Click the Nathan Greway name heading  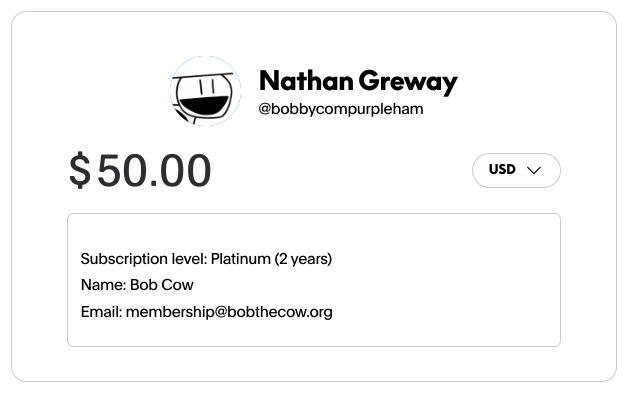coord(358,82)
